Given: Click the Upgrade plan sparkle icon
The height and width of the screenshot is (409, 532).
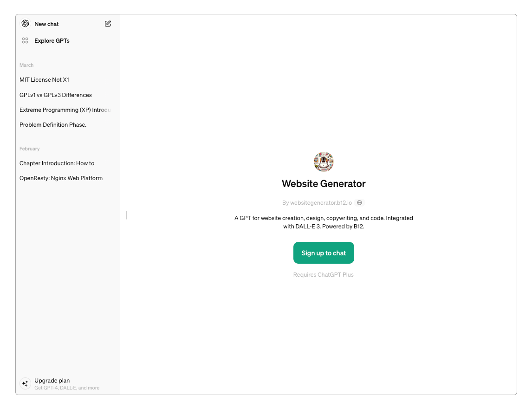Looking at the screenshot, I should click(x=25, y=383).
